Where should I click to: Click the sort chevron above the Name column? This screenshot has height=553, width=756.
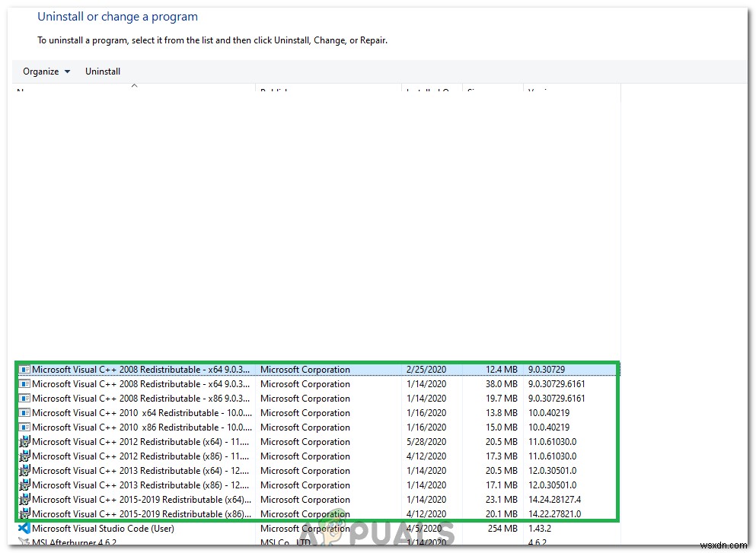point(134,87)
